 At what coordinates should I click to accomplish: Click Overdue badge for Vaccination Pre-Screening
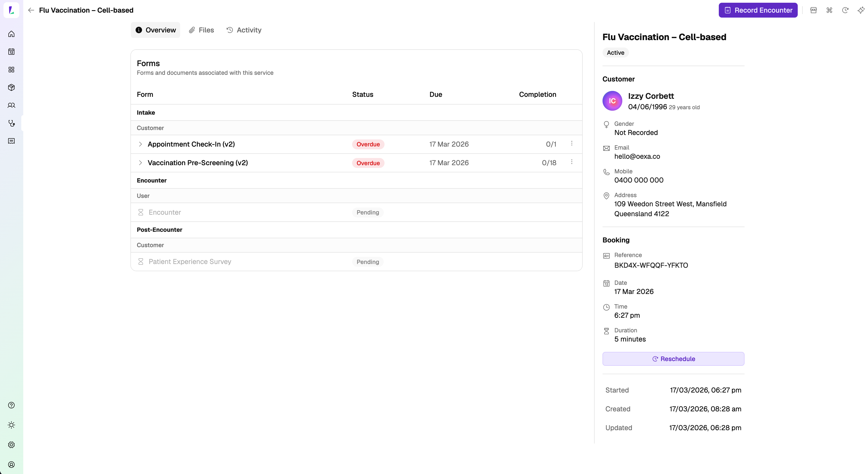pyautogui.click(x=368, y=163)
